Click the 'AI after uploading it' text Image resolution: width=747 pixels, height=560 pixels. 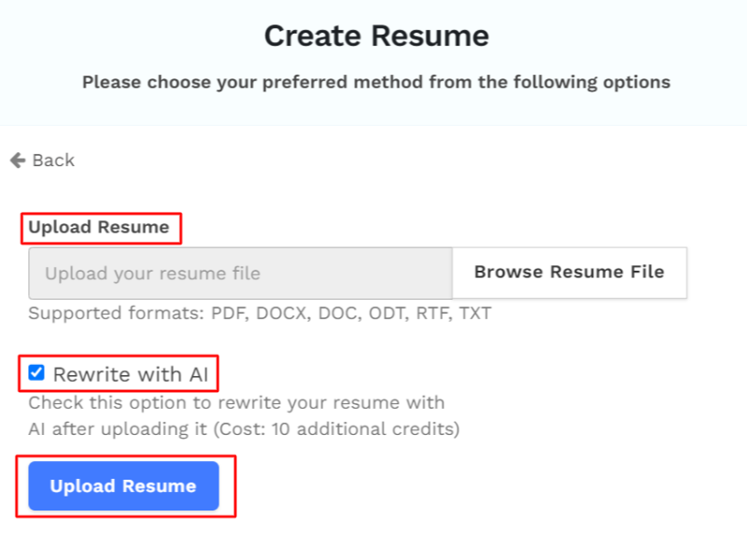click(x=114, y=429)
